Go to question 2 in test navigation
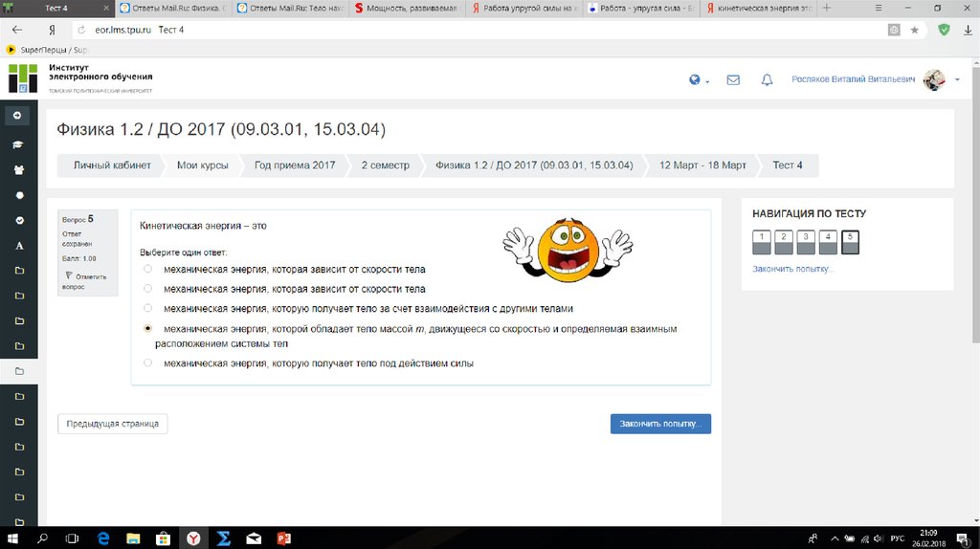 [784, 242]
